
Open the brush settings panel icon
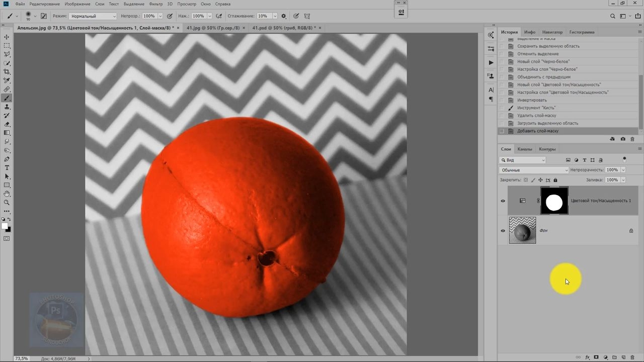[44, 16]
